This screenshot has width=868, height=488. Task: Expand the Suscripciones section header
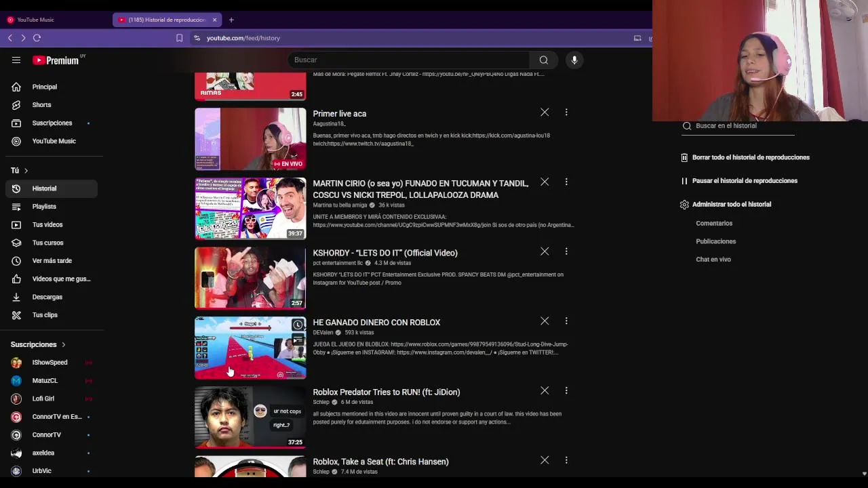point(38,344)
